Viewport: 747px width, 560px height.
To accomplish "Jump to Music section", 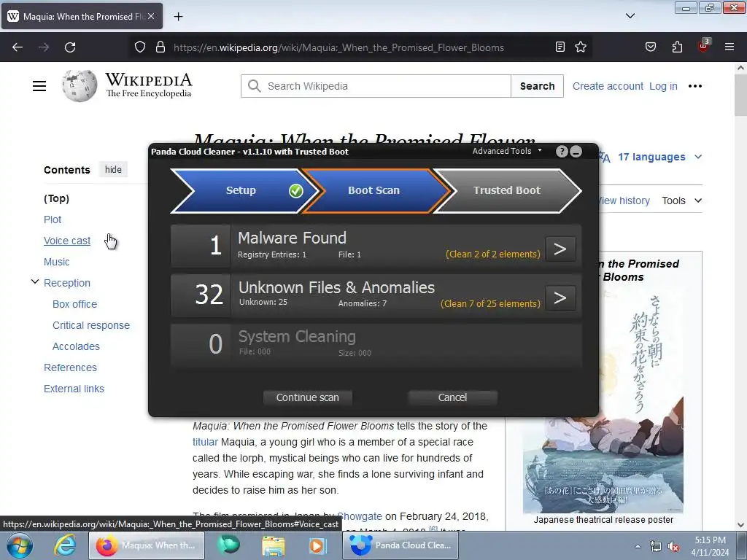I will 57,262.
